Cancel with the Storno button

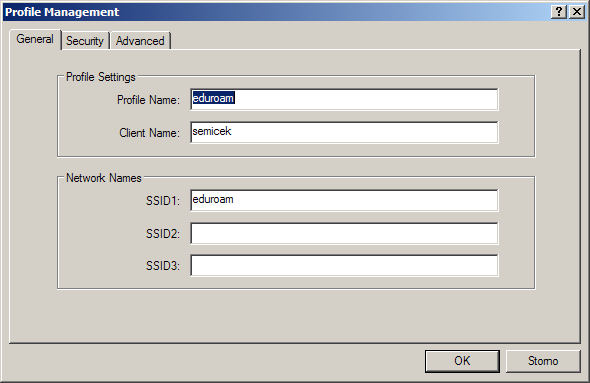543,361
